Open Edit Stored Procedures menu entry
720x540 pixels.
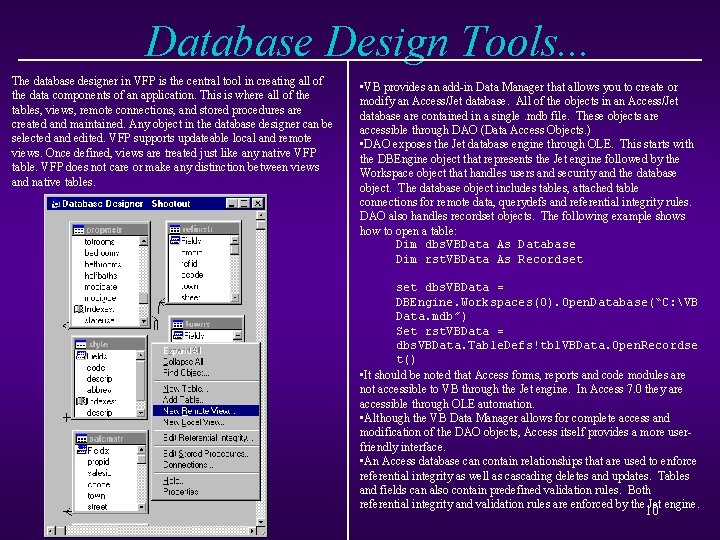206,454
